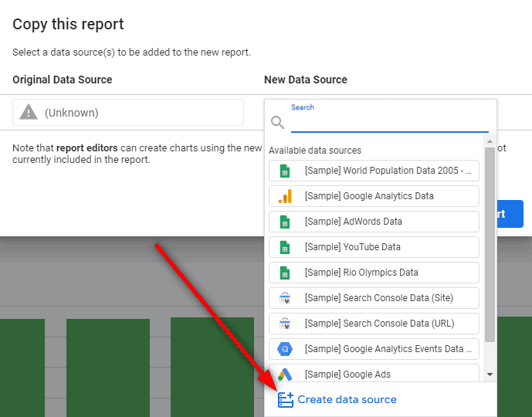Click the Available data sources label
Image resolution: width=532 pixels, height=417 pixels.
(x=315, y=151)
